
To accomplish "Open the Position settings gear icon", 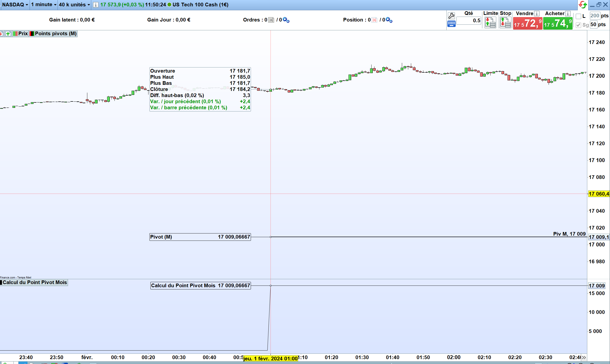I will coord(389,20).
